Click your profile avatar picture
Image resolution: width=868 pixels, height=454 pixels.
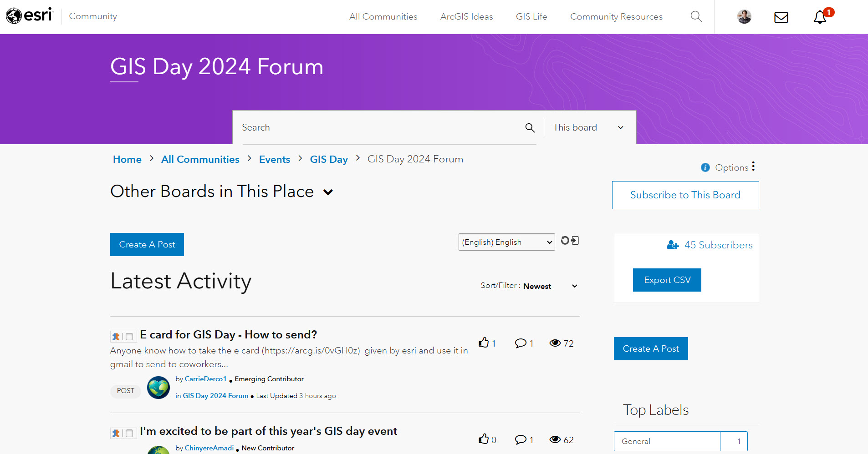click(x=743, y=16)
